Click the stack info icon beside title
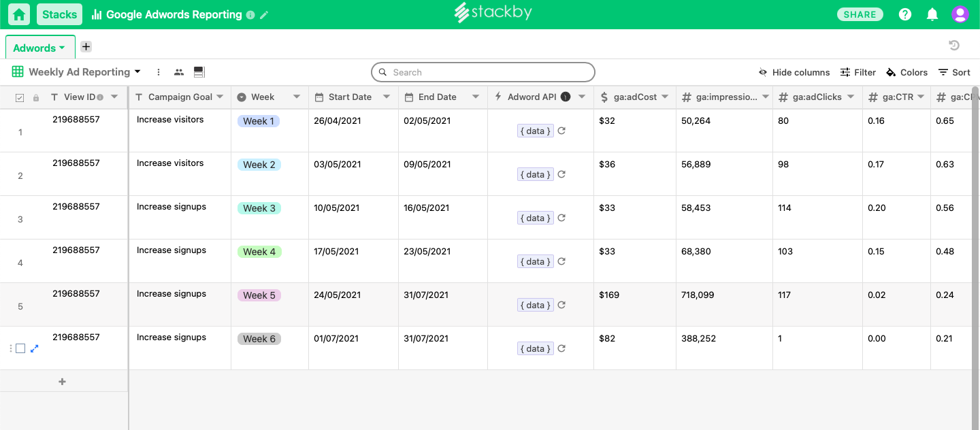The width and height of the screenshot is (980, 430). coord(250,15)
